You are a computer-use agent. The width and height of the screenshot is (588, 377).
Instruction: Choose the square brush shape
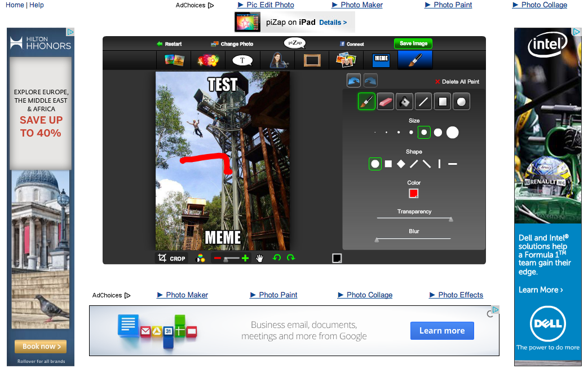[388, 164]
